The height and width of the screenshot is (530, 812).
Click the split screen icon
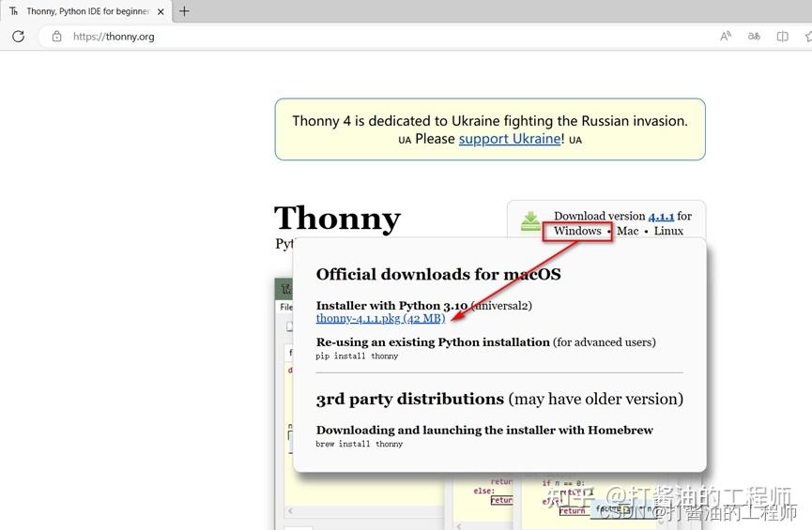783,37
